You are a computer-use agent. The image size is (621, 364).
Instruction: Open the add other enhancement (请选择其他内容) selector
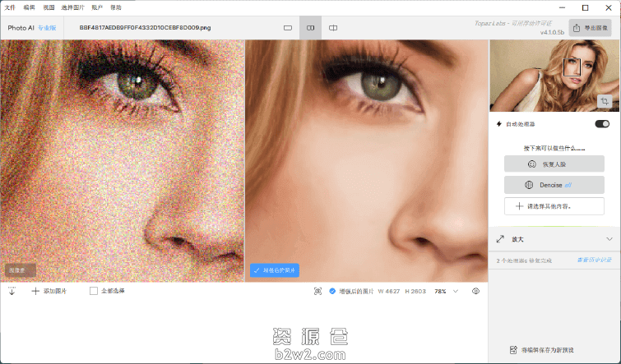click(x=554, y=206)
